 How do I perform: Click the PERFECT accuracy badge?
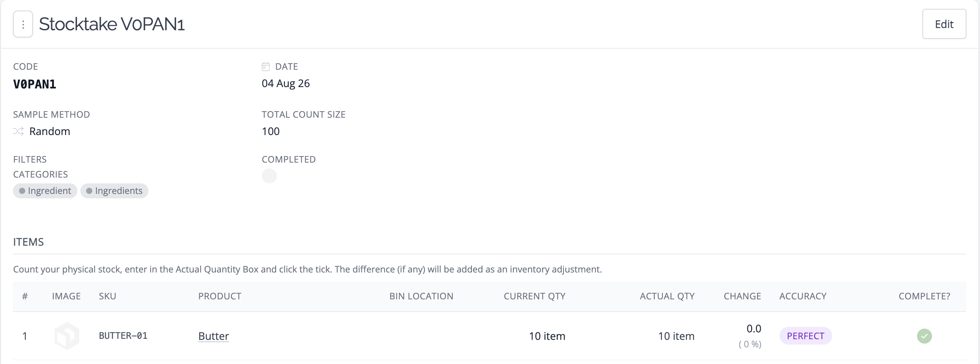pyautogui.click(x=805, y=336)
